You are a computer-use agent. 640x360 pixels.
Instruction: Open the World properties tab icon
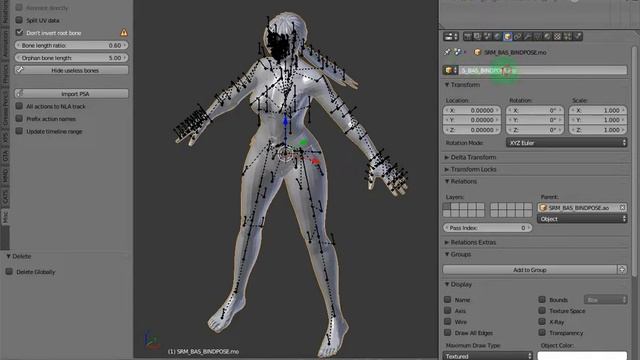point(497,37)
